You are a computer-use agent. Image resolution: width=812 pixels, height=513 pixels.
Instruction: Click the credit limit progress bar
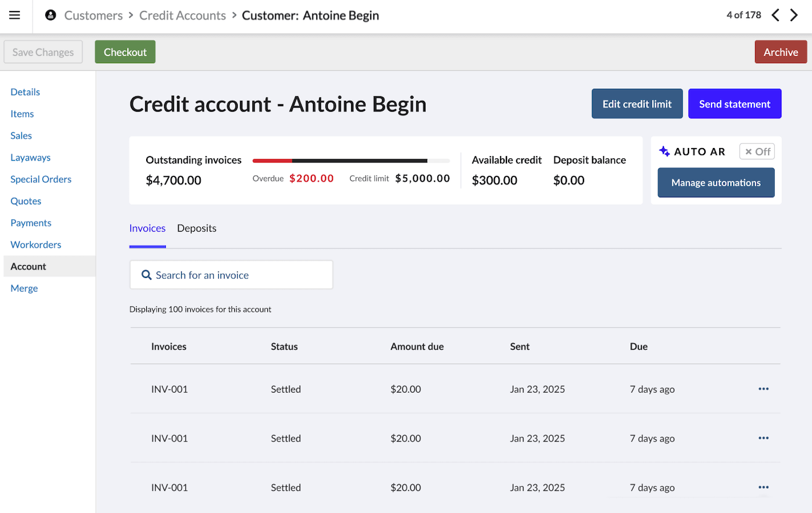click(351, 160)
